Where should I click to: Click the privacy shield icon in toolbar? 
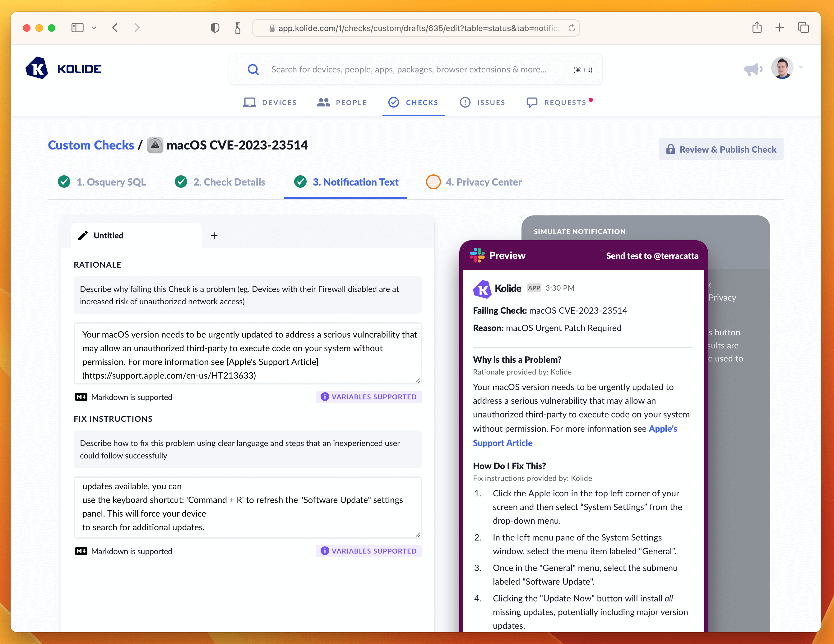tap(215, 28)
